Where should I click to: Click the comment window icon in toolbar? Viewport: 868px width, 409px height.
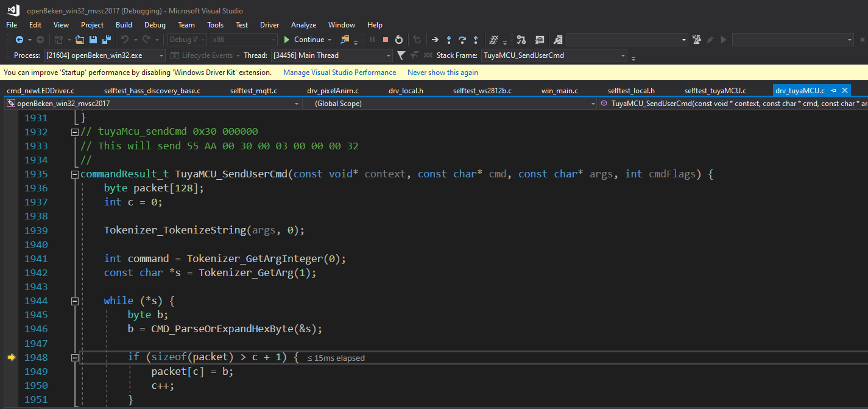(540, 40)
